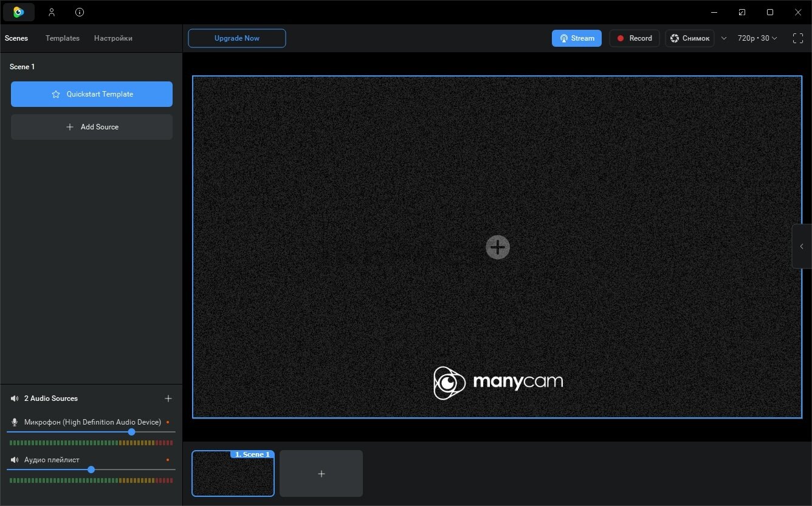Image resolution: width=812 pixels, height=506 pixels.
Task: Click the Quickstart Template button
Action: [x=92, y=94]
